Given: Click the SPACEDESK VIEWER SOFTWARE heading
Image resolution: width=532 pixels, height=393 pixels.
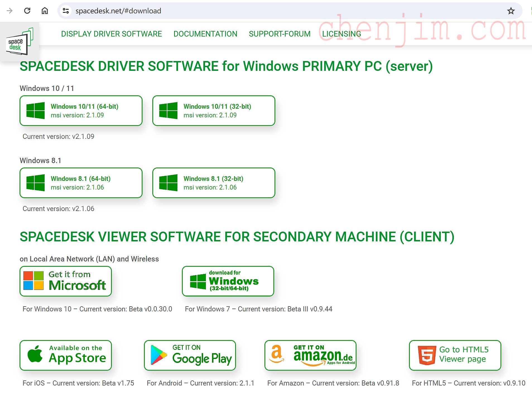Looking at the screenshot, I should (237, 237).
